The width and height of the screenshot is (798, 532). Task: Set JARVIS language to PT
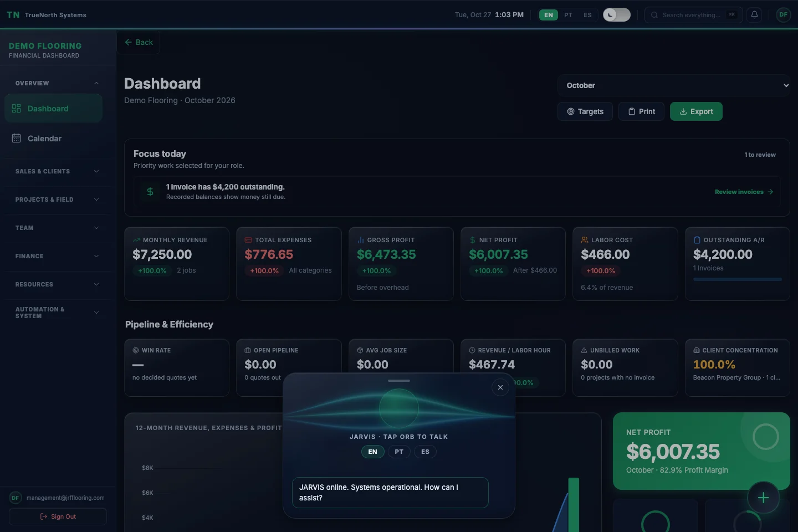coord(399,452)
